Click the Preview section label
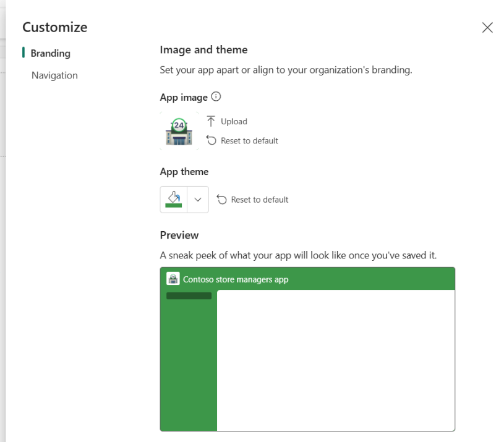This screenshot has height=442, width=504. point(179,235)
